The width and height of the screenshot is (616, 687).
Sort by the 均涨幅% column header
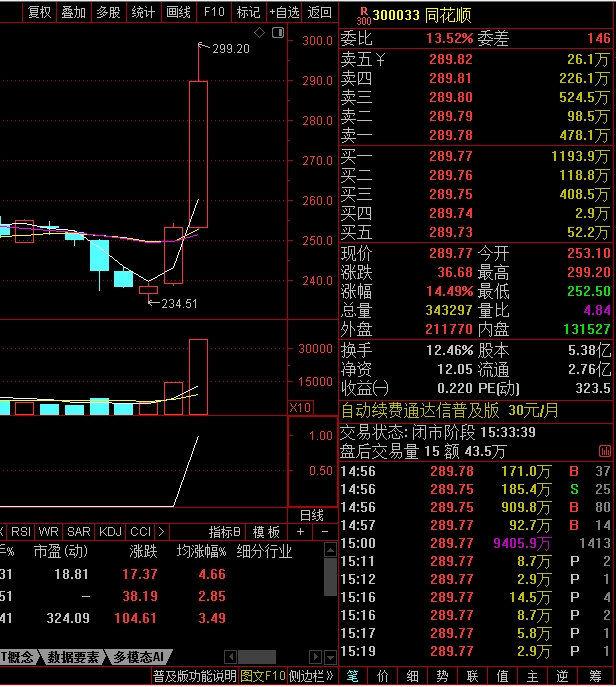pos(201,551)
